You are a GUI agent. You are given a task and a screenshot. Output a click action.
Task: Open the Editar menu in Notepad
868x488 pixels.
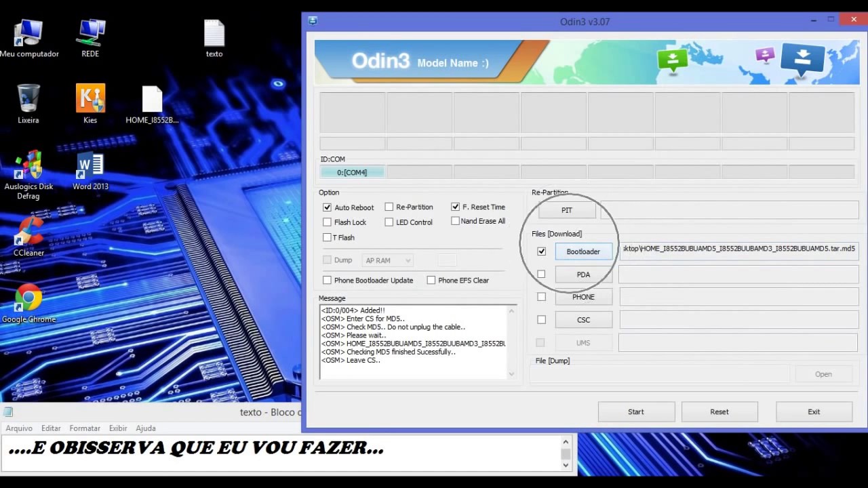tap(51, 428)
